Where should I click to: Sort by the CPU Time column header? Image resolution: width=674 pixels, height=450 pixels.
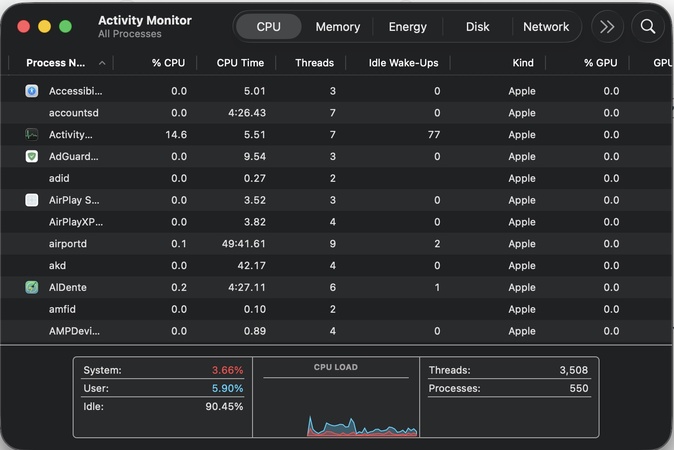[240, 63]
